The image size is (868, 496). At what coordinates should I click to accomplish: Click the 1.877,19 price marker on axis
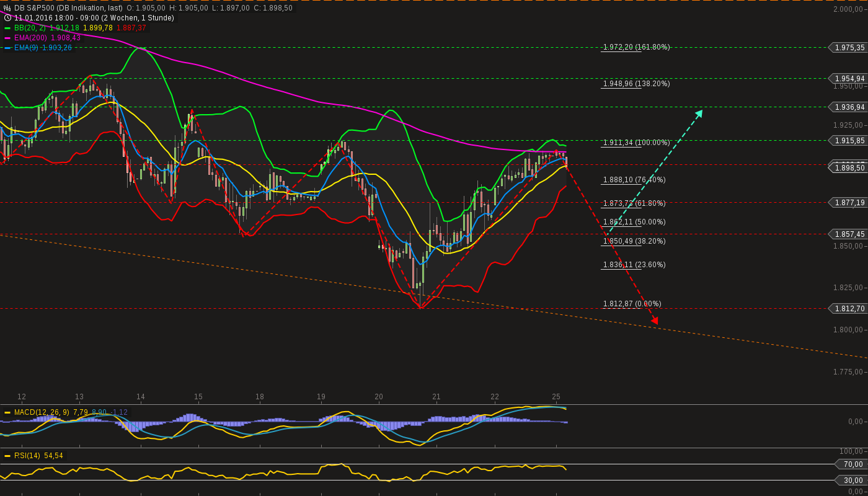(848, 202)
